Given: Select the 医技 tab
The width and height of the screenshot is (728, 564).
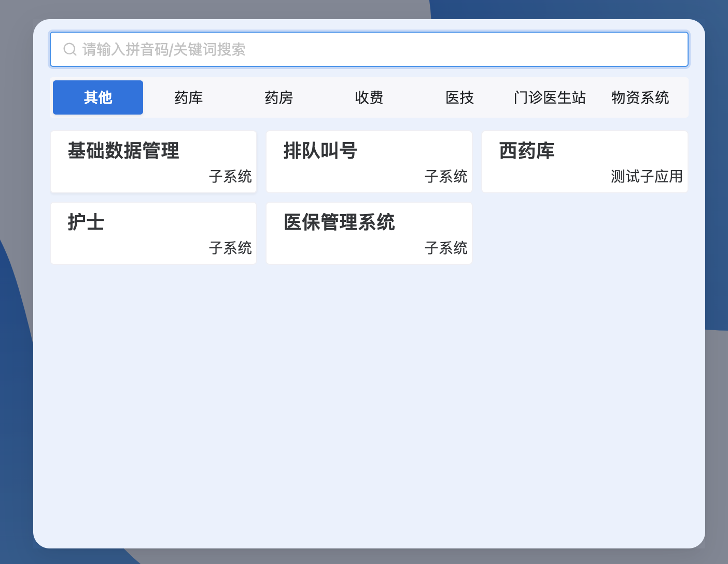Looking at the screenshot, I should (x=459, y=97).
